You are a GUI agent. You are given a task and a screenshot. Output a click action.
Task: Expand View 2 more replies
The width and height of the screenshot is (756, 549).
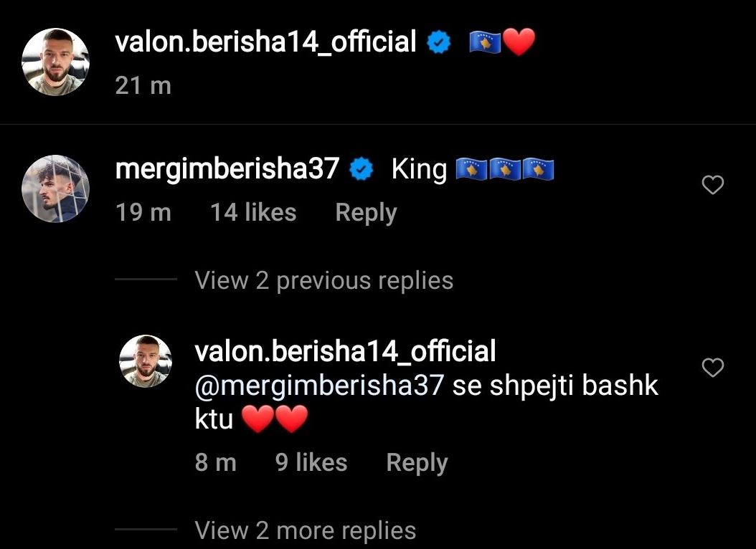point(305,530)
